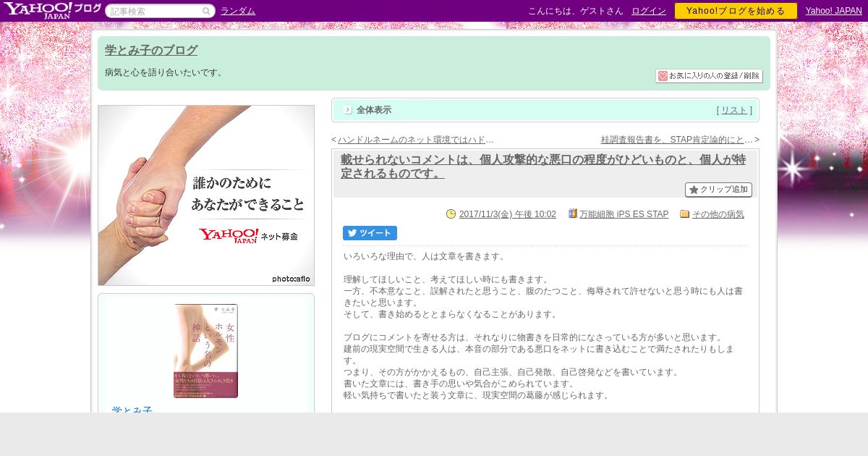
Task: Open the 学とみ子のブログ title link
Action: [151, 50]
